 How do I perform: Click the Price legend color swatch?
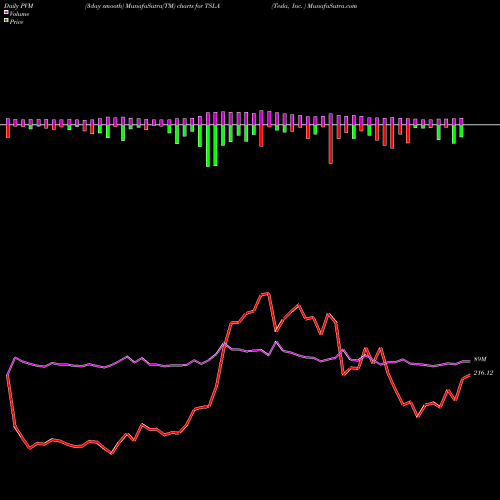tap(6, 21)
